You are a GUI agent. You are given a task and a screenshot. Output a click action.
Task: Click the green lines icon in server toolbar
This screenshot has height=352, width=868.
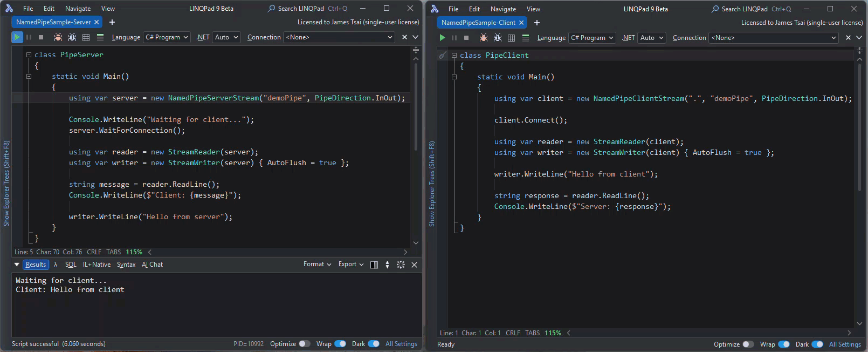coord(100,37)
